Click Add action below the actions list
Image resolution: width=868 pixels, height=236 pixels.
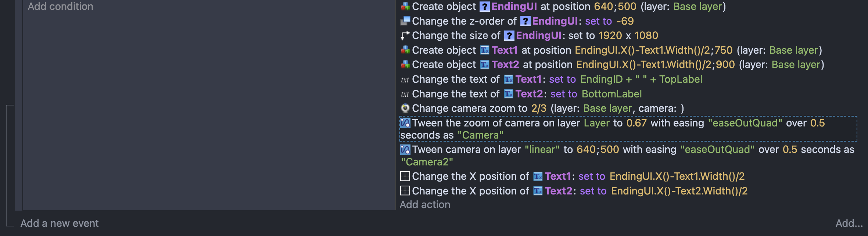tap(425, 205)
